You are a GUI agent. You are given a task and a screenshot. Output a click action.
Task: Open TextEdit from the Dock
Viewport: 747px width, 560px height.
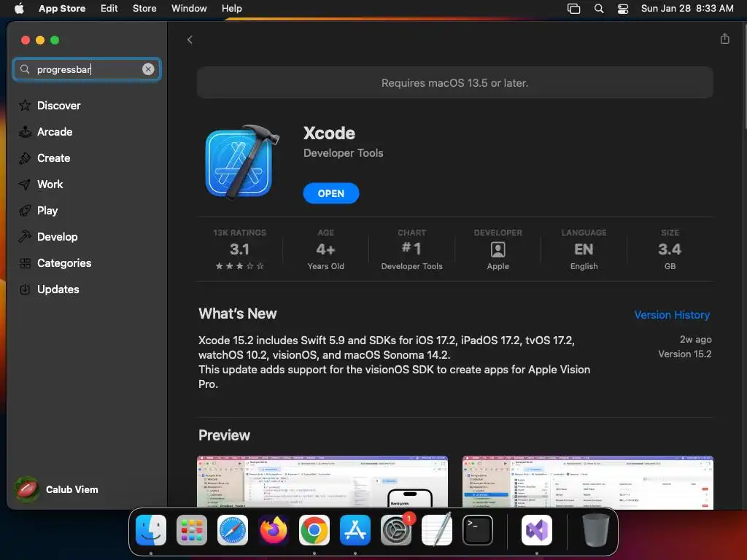click(x=437, y=530)
